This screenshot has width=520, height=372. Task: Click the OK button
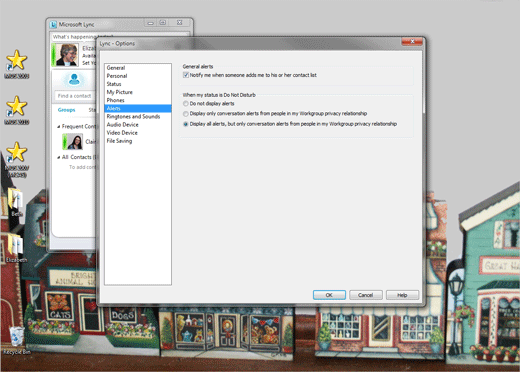(x=329, y=295)
